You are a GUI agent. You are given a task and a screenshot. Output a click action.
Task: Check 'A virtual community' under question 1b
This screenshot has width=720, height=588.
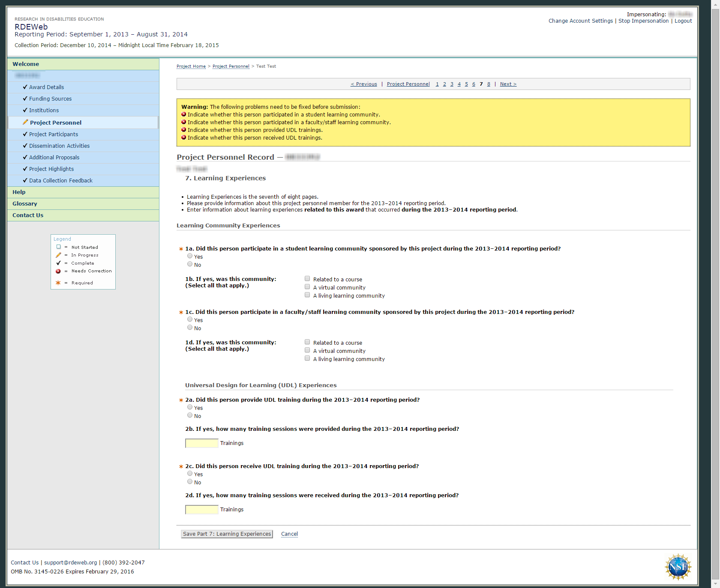coord(307,287)
